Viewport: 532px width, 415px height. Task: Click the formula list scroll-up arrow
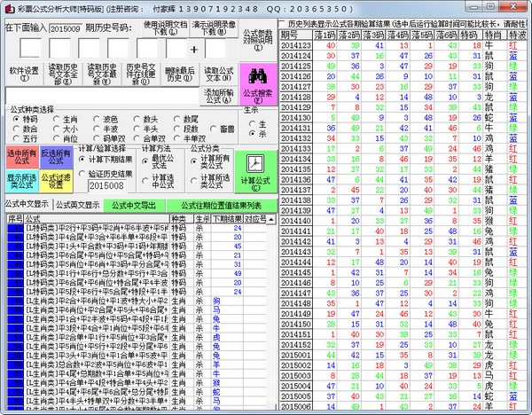tap(271, 219)
